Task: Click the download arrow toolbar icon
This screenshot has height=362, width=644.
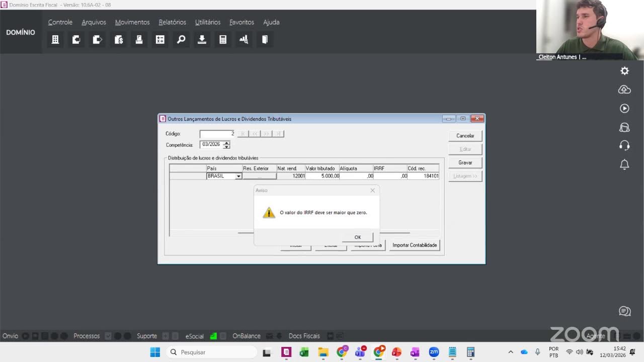Action: click(202, 39)
